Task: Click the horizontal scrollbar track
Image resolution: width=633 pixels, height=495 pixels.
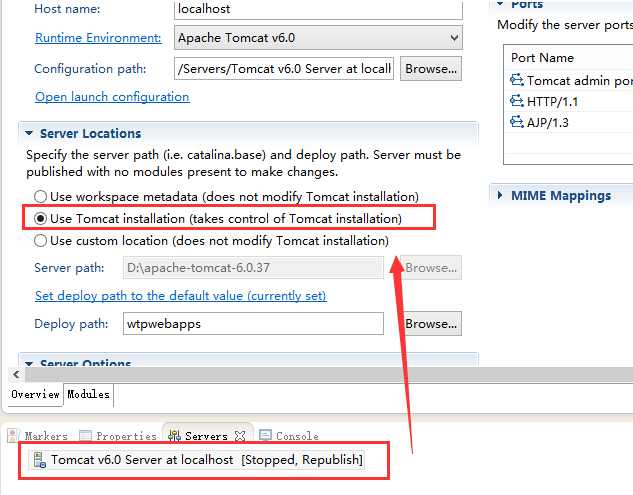Action: (329, 374)
